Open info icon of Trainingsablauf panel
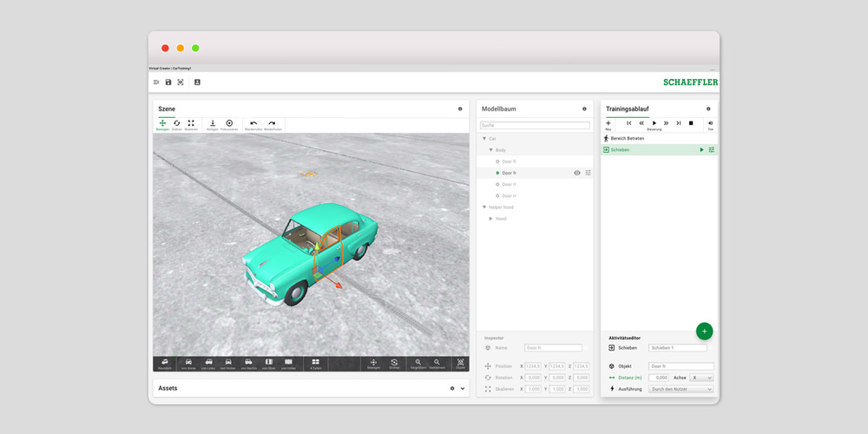The width and height of the screenshot is (868, 434). (x=708, y=109)
